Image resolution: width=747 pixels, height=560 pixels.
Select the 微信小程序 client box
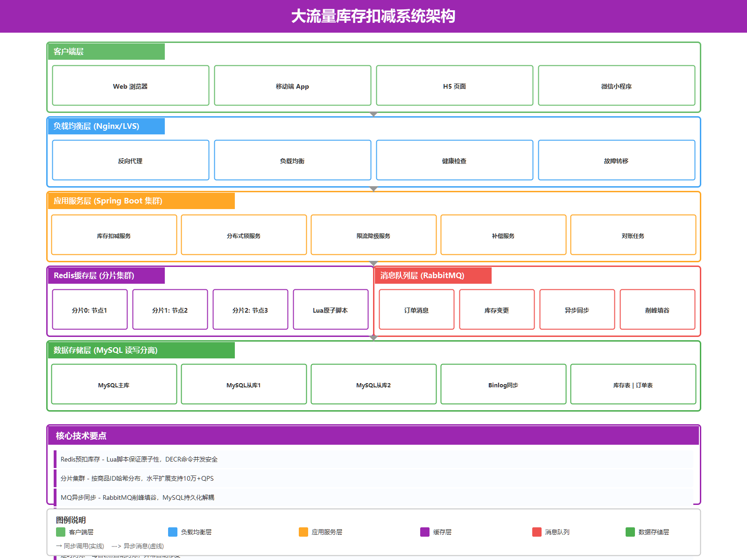click(616, 86)
